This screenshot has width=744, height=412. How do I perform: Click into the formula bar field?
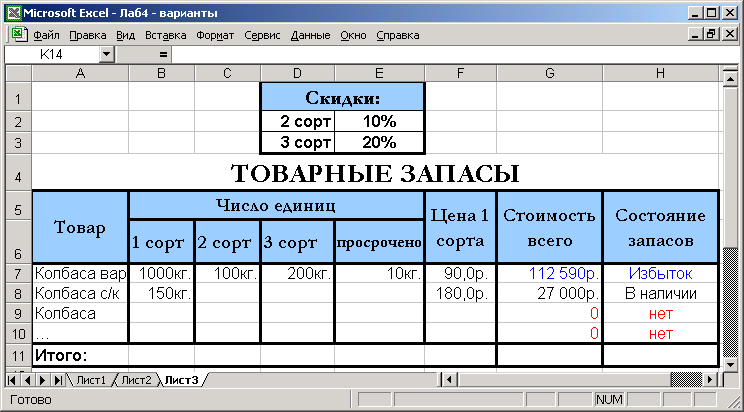456,55
